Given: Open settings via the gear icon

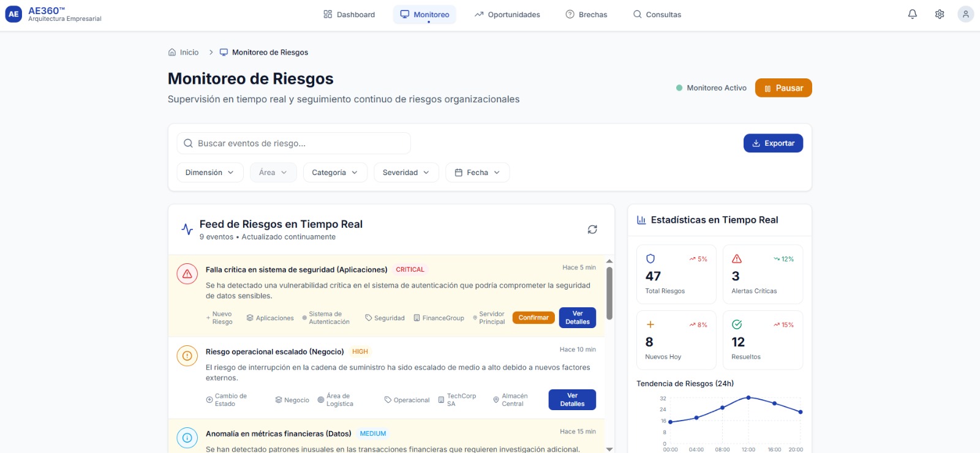Looking at the screenshot, I should tap(939, 14).
